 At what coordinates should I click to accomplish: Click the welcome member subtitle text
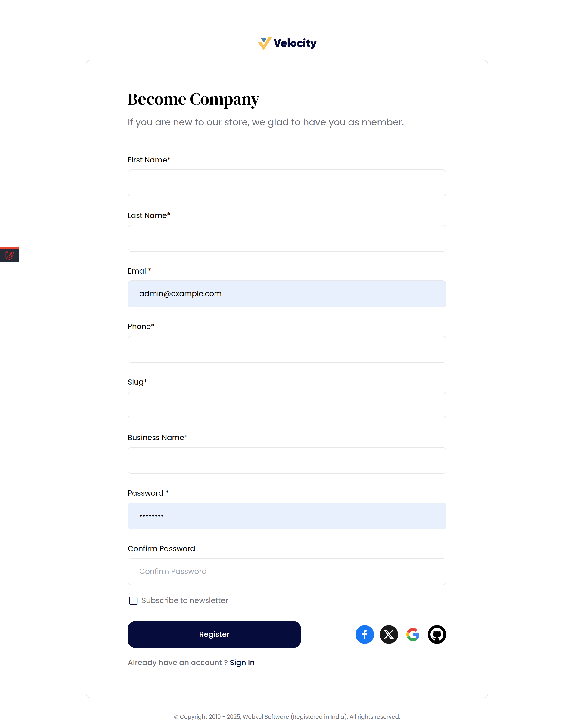point(265,122)
